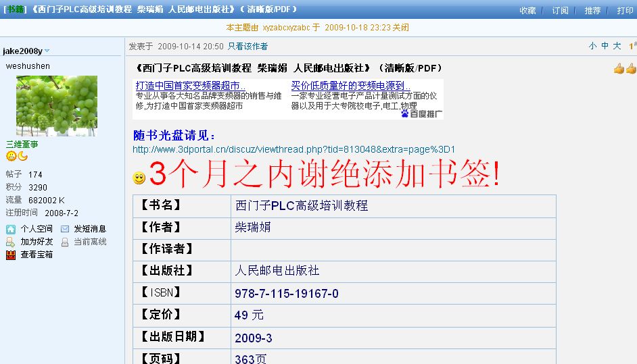Viewport: 637px width, 364px height.
Task: Open the 查看宝箱 treasure chest icon
Action: 11,255
